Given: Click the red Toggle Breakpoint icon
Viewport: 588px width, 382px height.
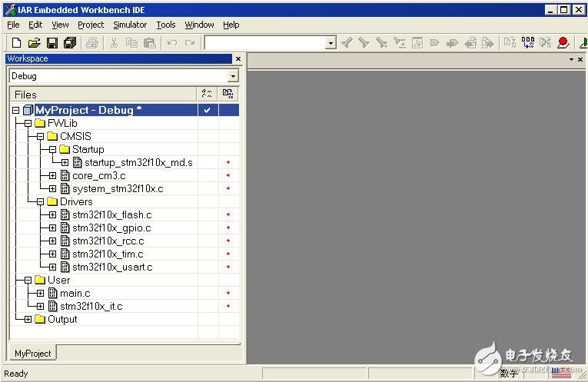Looking at the screenshot, I should click(563, 43).
